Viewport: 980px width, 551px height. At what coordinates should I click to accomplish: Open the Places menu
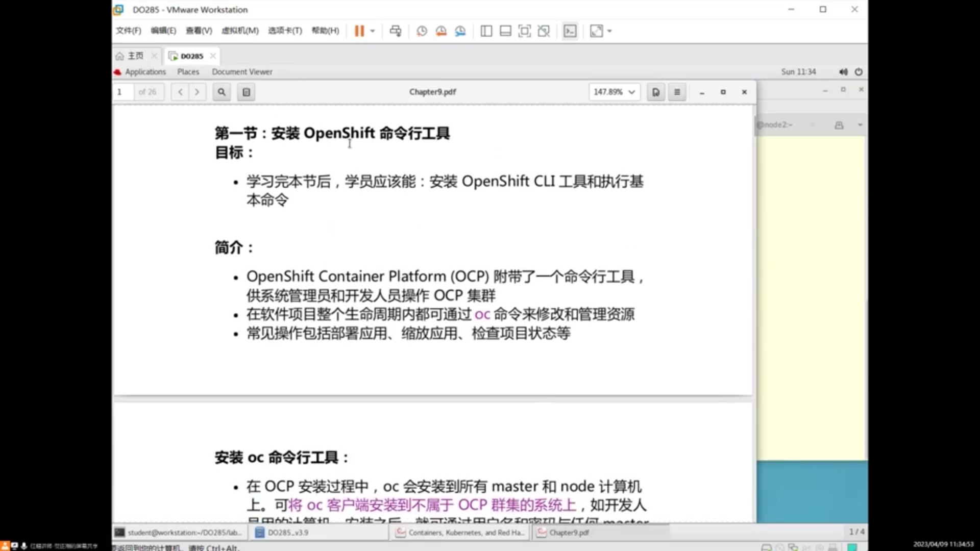tap(188, 72)
